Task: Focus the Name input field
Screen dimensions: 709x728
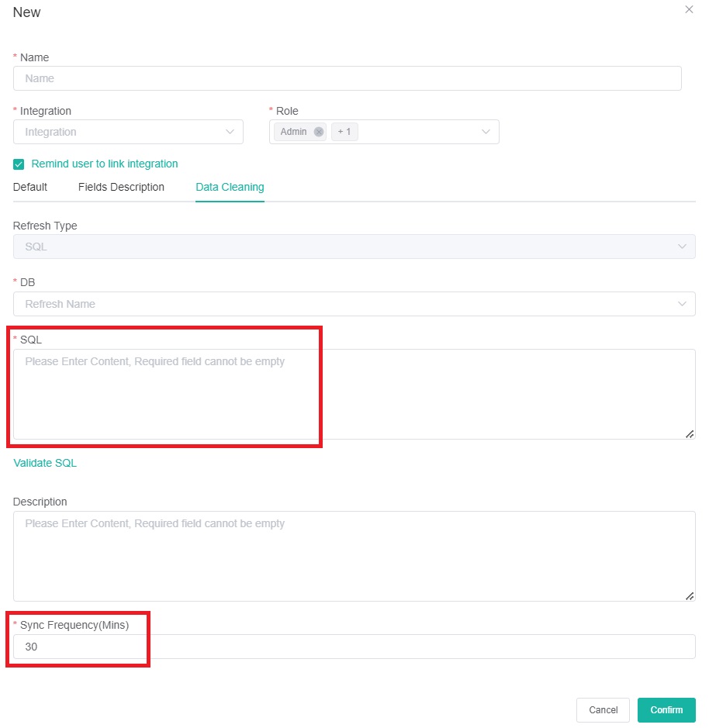Action: coord(347,78)
